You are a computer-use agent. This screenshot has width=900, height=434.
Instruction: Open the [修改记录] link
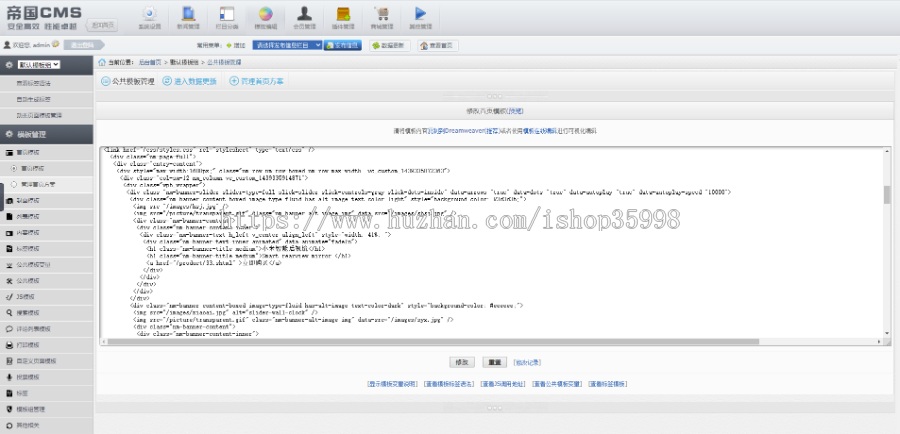click(527, 362)
